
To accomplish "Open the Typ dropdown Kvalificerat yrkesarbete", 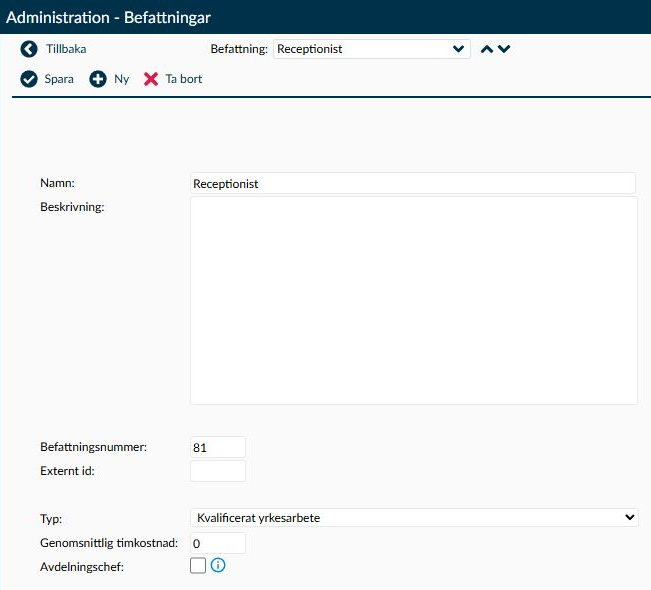I will (414, 518).
